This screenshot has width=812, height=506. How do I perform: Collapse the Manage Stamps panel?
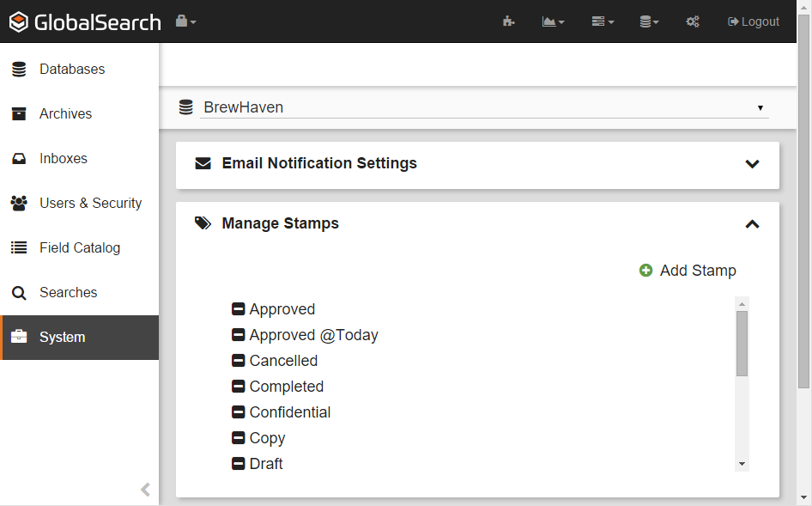(x=752, y=223)
